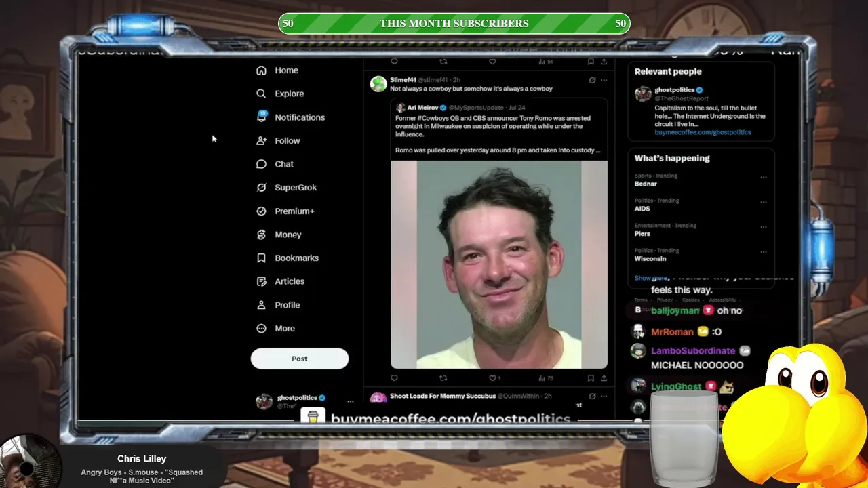Screen dimensions: 868x488
Task: Click Grok icon on Slimef41's post
Action: [592, 80]
